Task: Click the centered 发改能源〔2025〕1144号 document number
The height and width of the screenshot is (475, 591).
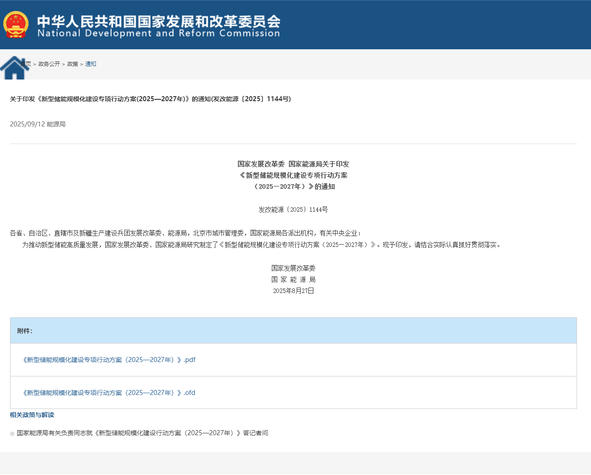Action: pyautogui.click(x=293, y=210)
